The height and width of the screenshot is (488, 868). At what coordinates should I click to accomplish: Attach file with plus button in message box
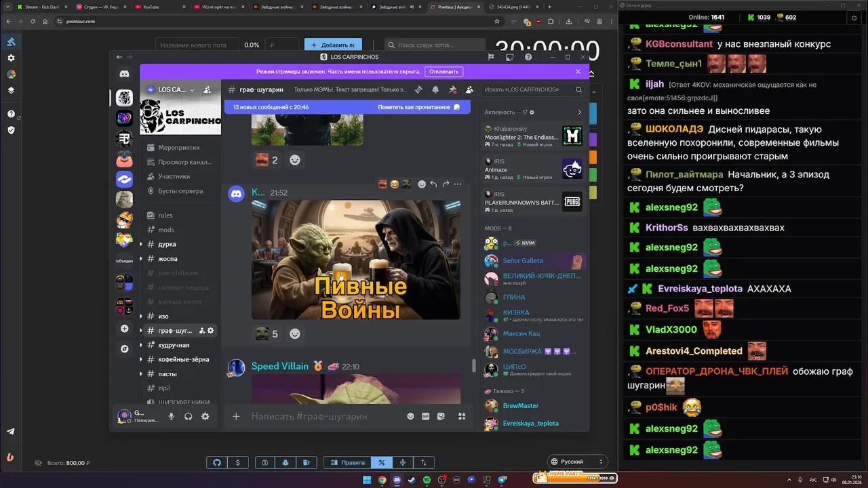pos(236,416)
